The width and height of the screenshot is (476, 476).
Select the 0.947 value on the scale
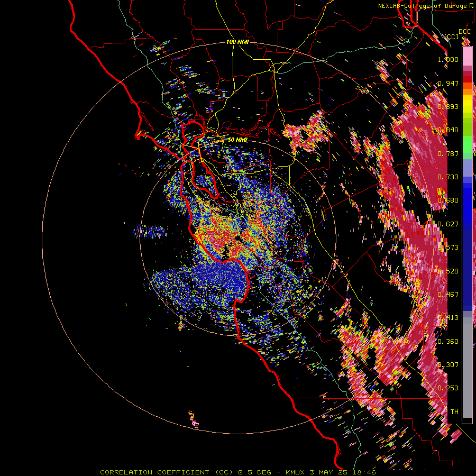(x=448, y=83)
